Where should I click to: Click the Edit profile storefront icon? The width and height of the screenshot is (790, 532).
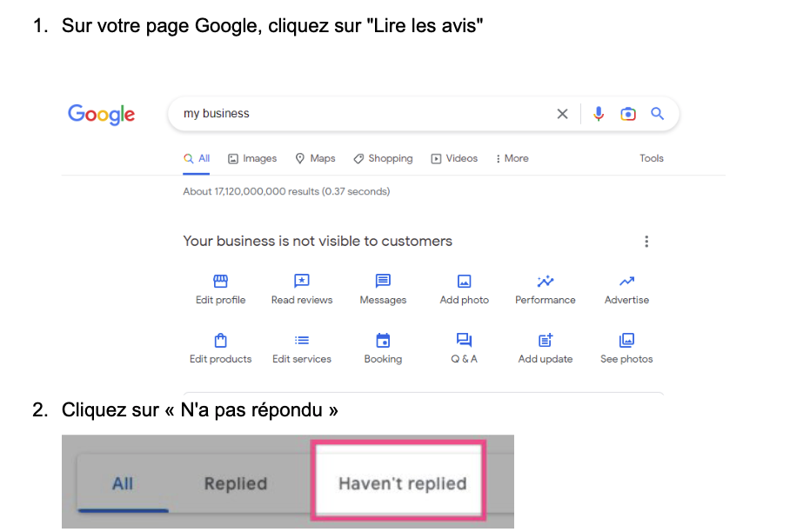click(x=220, y=282)
